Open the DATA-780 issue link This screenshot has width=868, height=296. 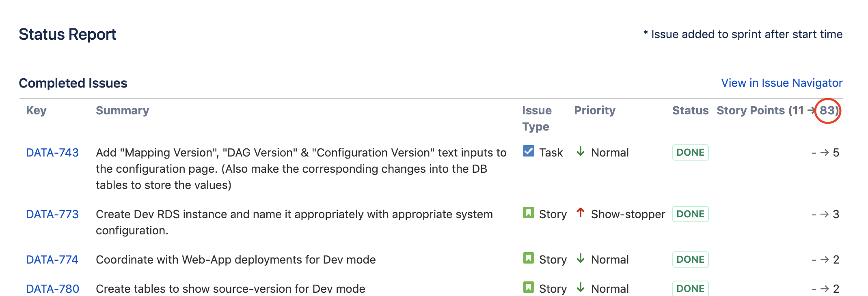(x=53, y=289)
